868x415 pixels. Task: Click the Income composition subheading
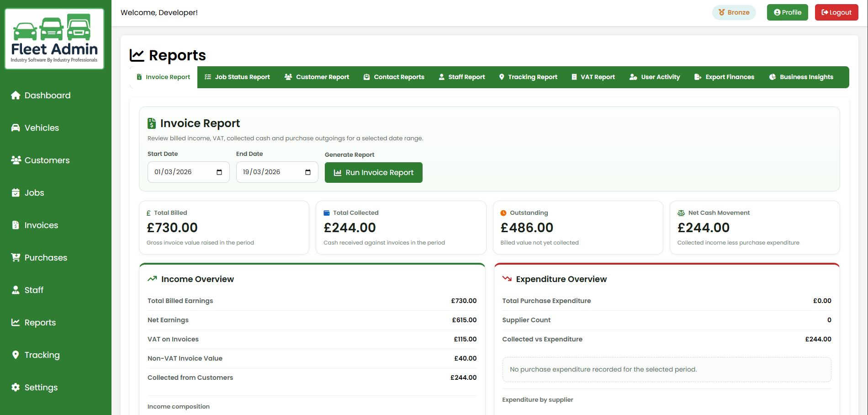[x=179, y=406]
